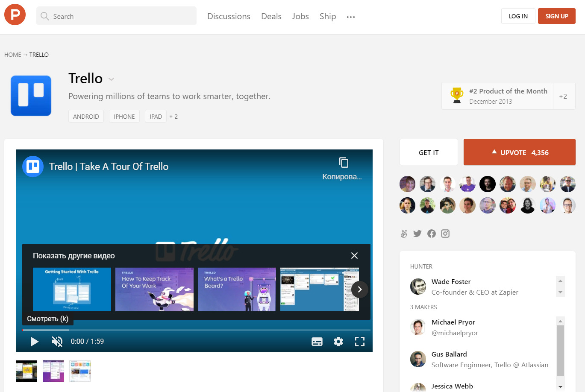The width and height of the screenshot is (585, 392).
Task: Click 'Co-founder & CEO at Zapier' text
Action: click(x=475, y=292)
